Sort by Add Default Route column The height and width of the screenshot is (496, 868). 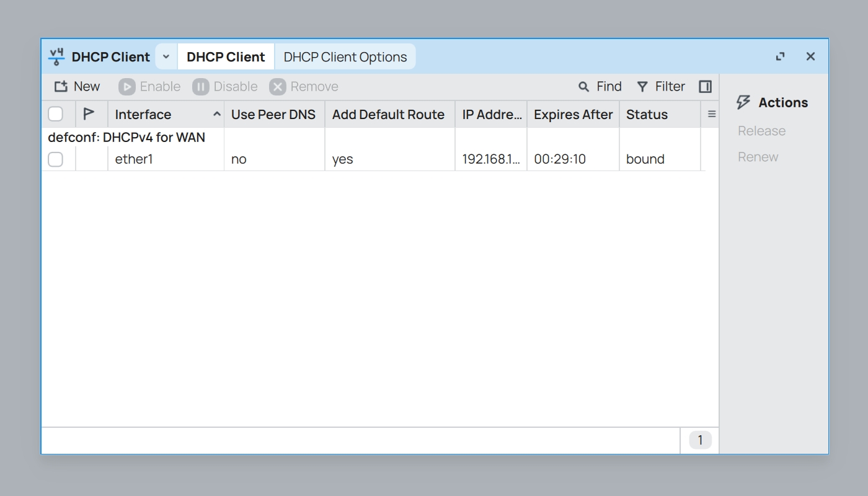[390, 114]
